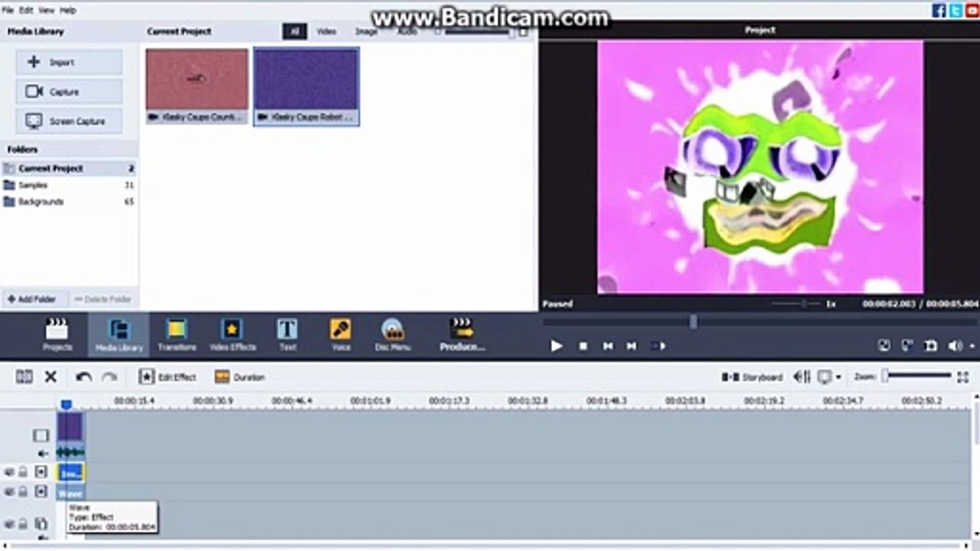Select the Klasky Csupo Count thumbnail
The image size is (980, 551).
tap(197, 86)
